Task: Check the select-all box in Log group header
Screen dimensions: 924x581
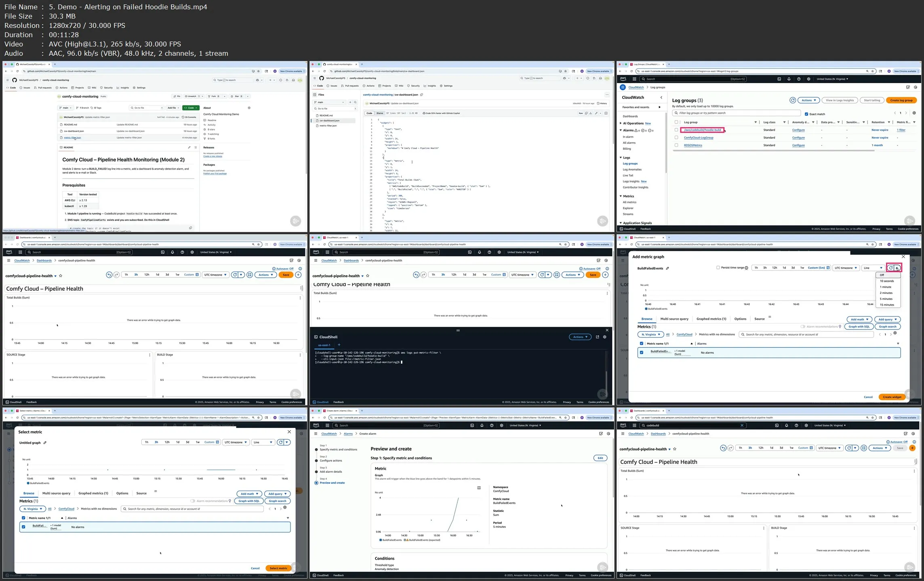Action: (x=676, y=122)
